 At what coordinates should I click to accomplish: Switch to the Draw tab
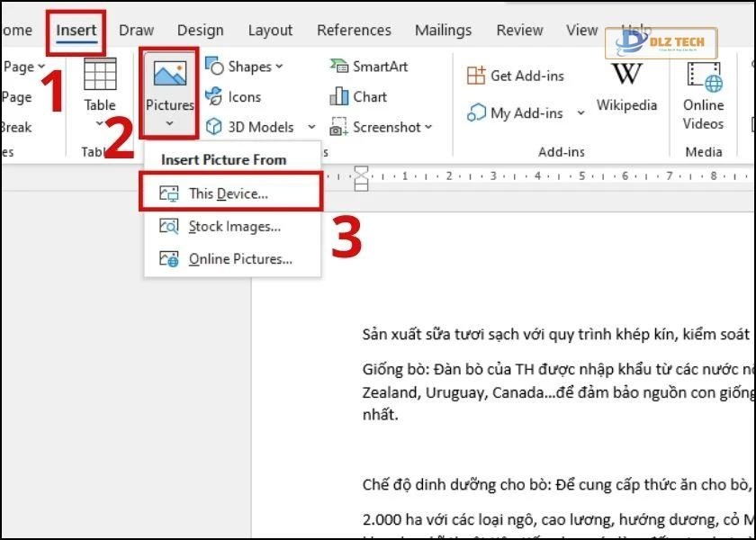point(136,30)
